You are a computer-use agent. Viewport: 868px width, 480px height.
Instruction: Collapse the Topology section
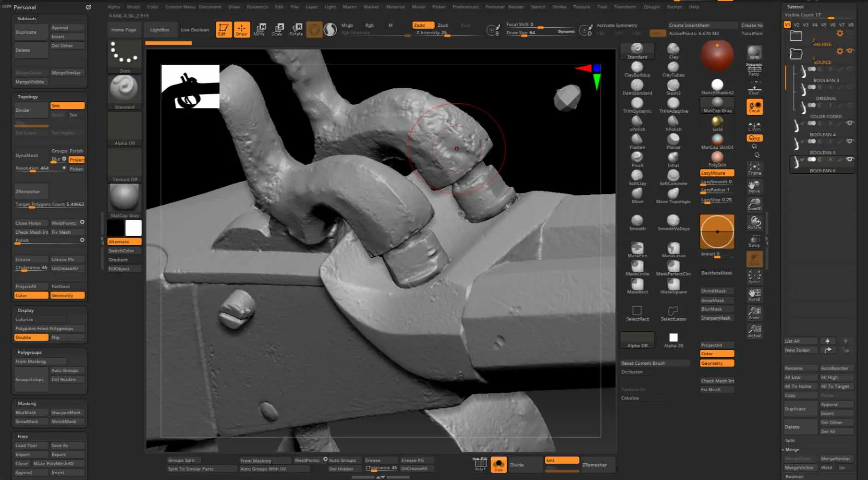[27, 96]
